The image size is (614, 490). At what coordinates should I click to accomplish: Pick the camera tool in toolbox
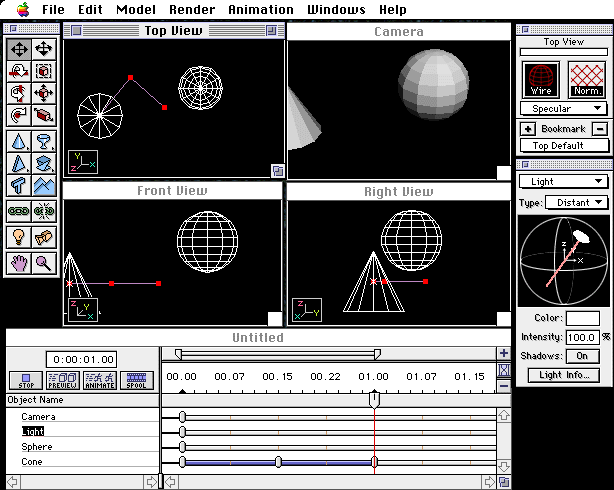(x=44, y=237)
